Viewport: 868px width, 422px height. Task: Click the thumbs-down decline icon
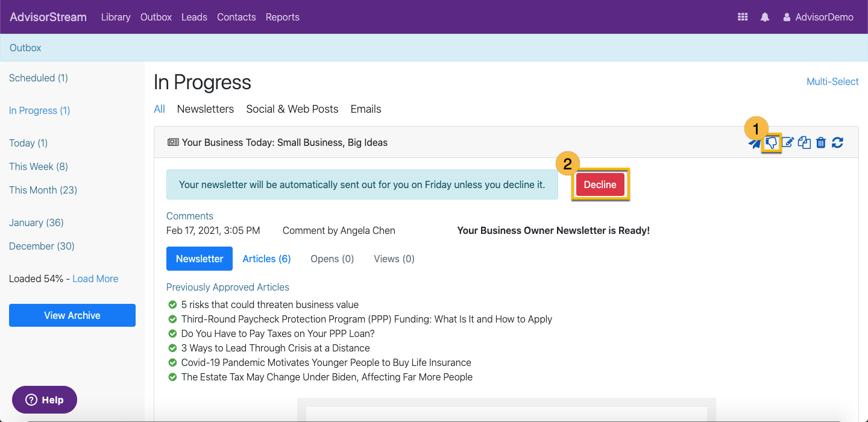click(771, 143)
